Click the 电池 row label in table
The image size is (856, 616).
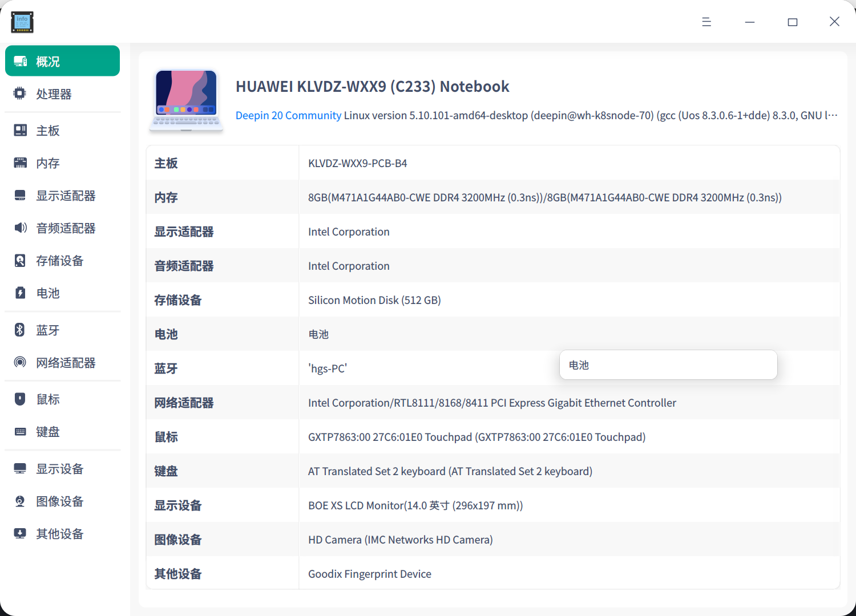(166, 334)
